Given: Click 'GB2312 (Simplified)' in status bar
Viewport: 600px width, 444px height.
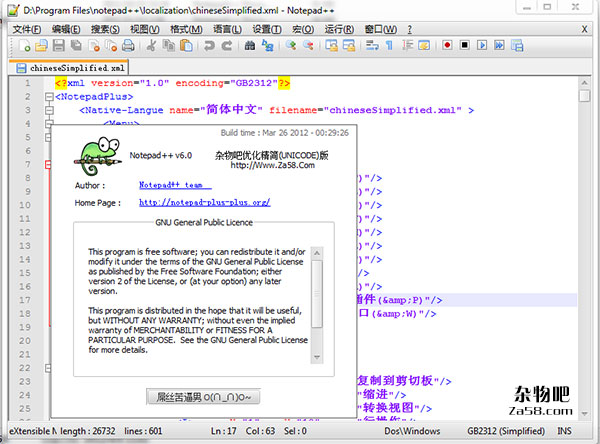Looking at the screenshot, I should pyautogui.click(x=506, y=431).
